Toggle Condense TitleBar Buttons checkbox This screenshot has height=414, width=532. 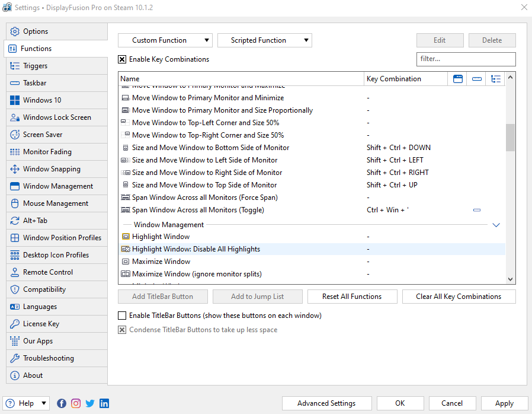pos(122,330)
